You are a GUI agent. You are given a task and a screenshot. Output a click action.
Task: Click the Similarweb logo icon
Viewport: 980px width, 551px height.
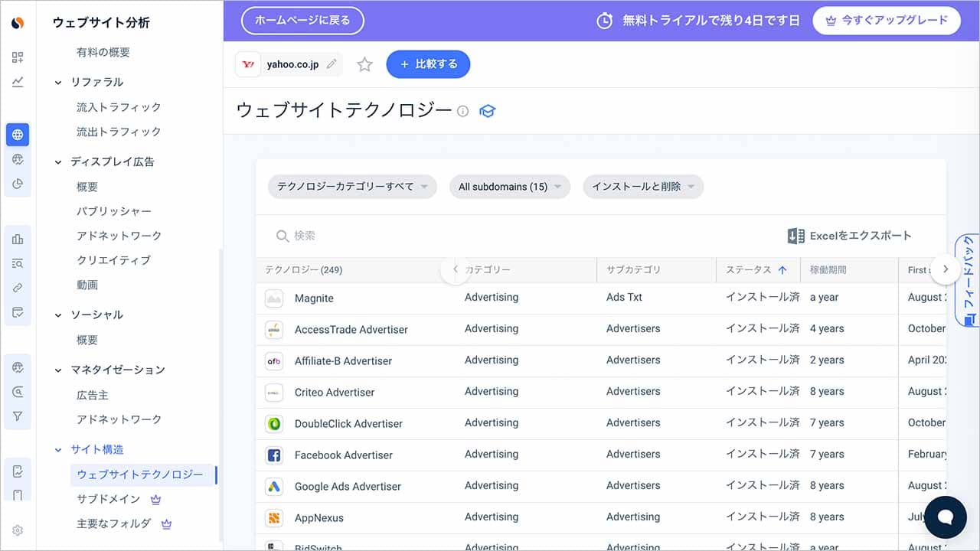18,23
